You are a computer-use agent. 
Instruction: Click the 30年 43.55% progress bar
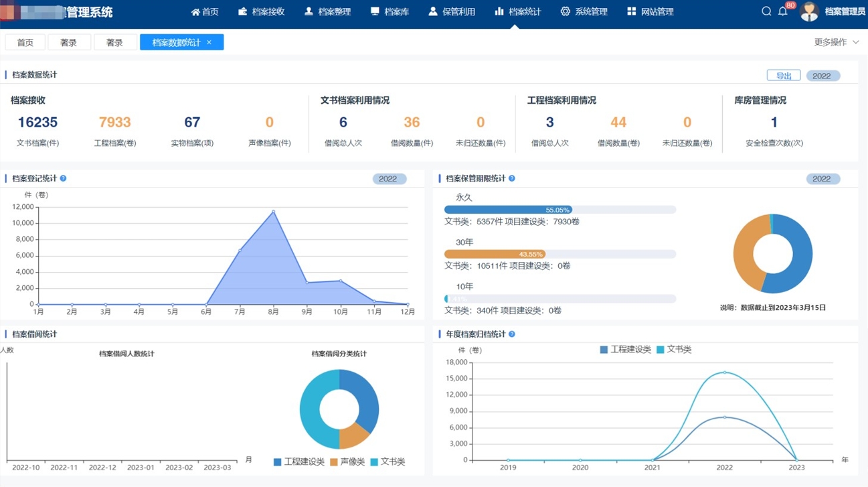pyautogui.click(x=560, y=254)
